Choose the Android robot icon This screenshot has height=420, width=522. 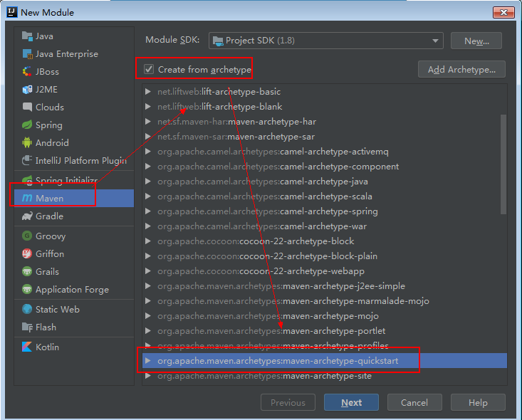[27, 142]
